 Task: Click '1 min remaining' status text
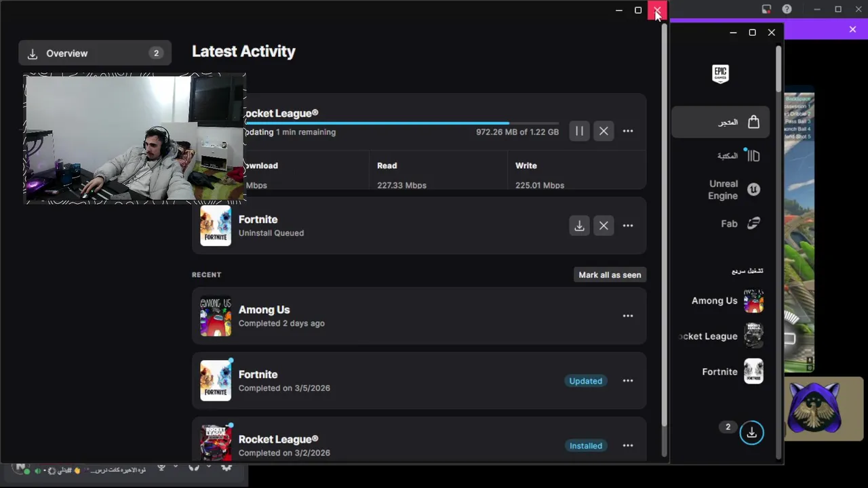[306, 132]
